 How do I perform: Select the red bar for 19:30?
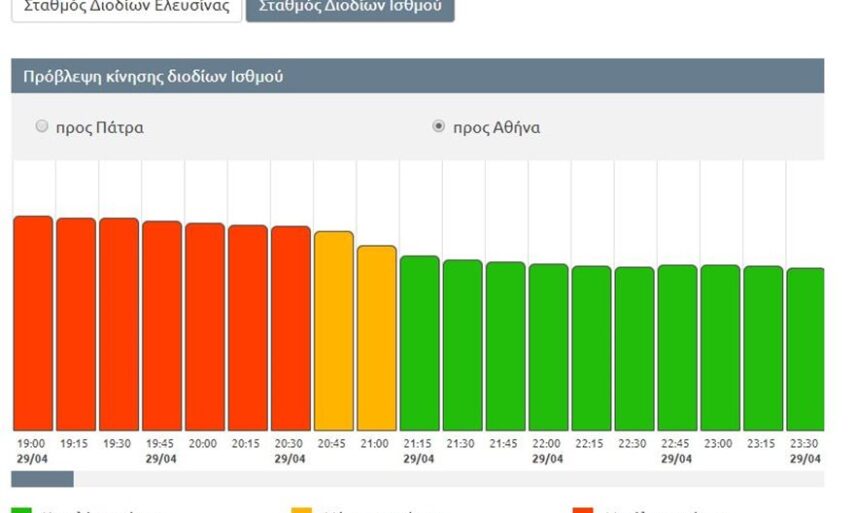click(x=119, y=324)
